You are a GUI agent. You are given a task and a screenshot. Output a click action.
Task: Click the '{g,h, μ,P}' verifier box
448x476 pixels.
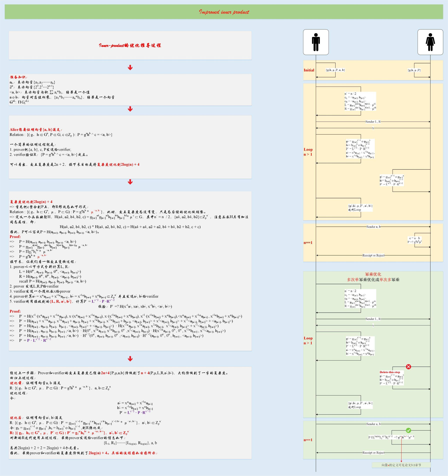414,70
